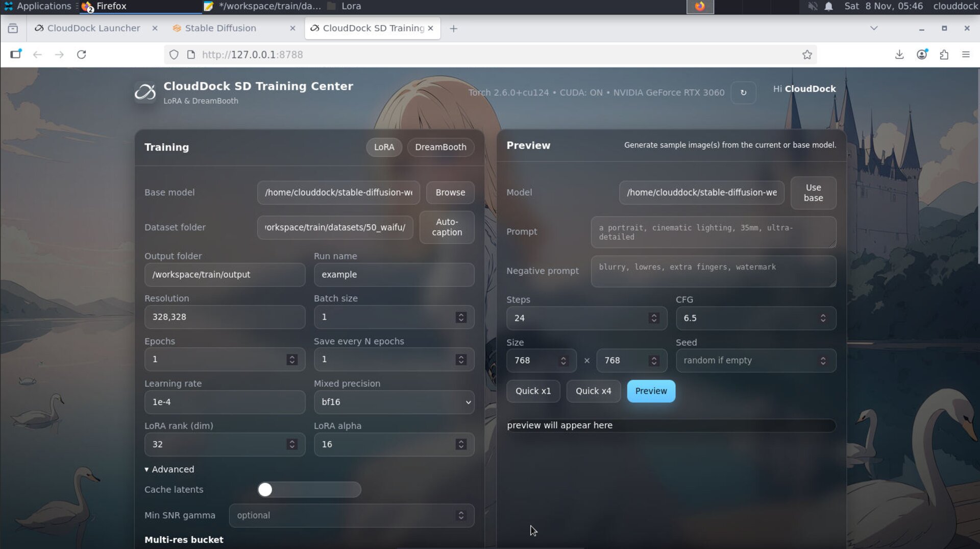The width and height of the screenshot is (980, 549).
Task: Switch to the Stable Diffusion tab
Action: click(x=220, y=29)
